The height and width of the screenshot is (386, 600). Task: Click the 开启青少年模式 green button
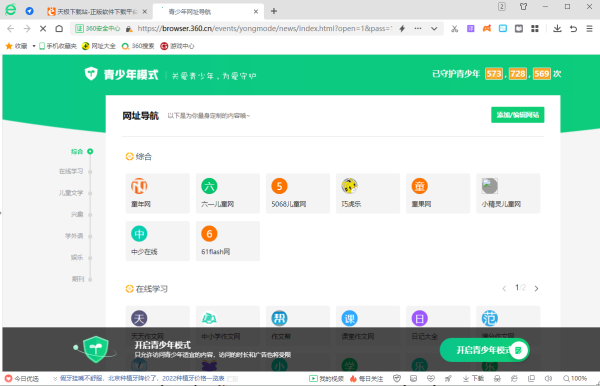coord(484,350)
